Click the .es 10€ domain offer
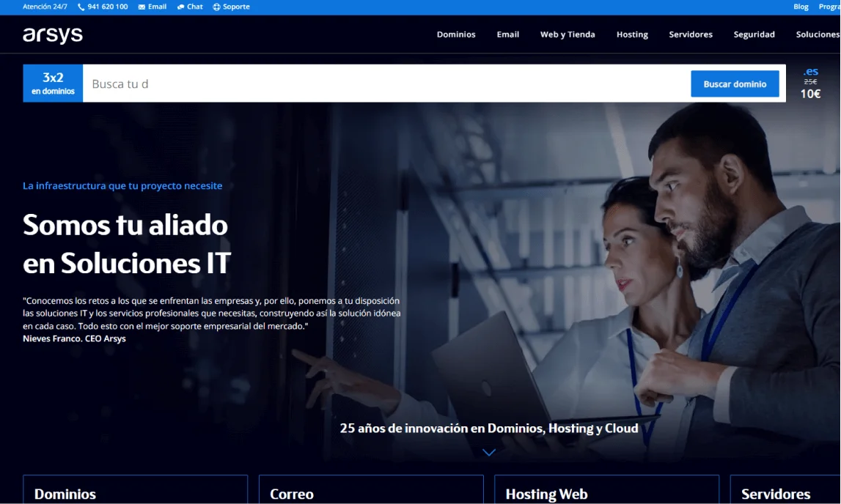 pos(810,83)
